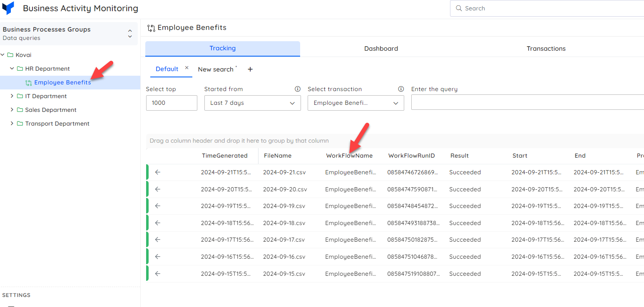This screenshot has width=644, height=307.
Task: Expand the IT Department node
Action: pos(12,96)
